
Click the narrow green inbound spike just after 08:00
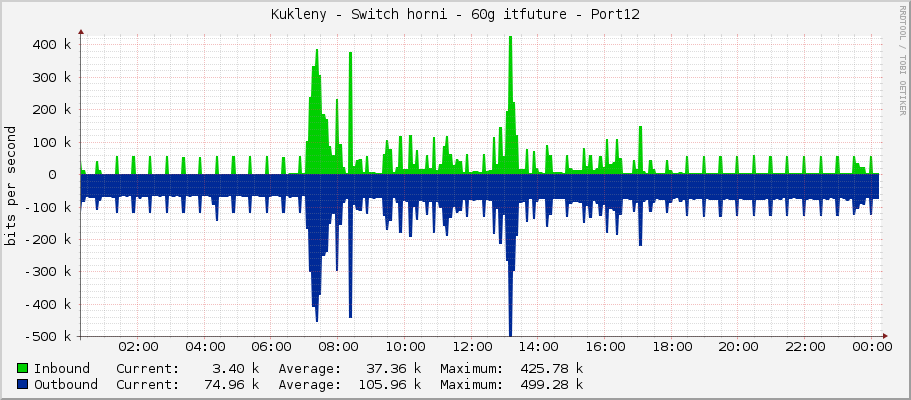tap(350, 113)
